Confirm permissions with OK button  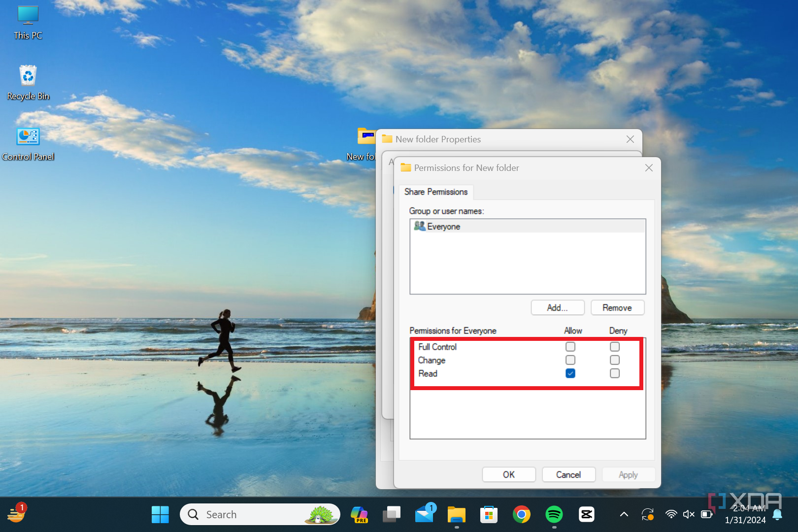click(509, 475)
